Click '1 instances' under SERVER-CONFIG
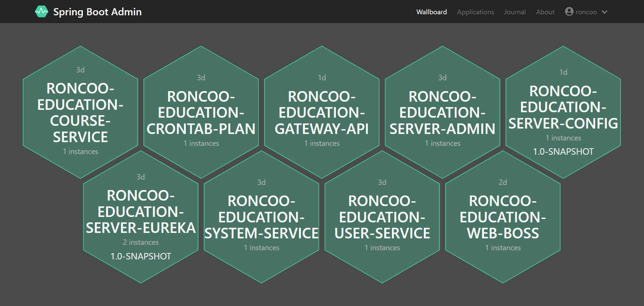Viewport: 644px width, 306px height. coord(563,138)
